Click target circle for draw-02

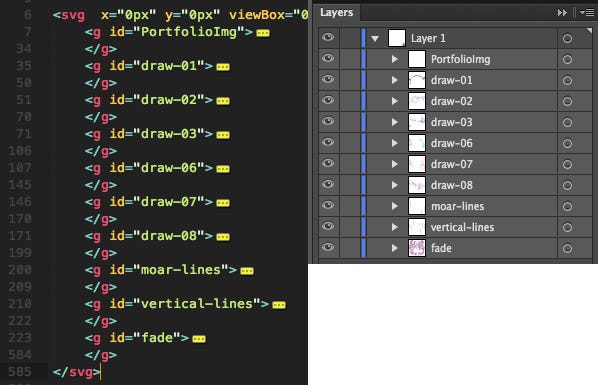(567, 101)
